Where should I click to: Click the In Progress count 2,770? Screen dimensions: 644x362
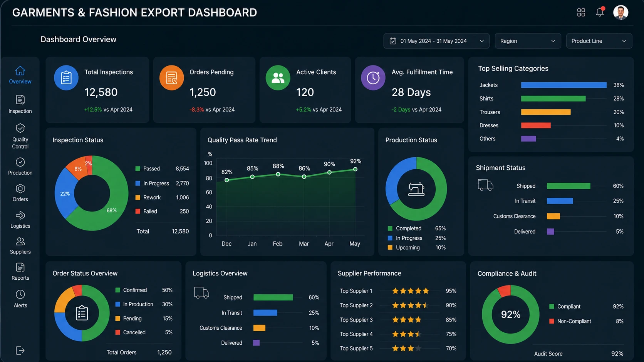(x=182, y=184)
